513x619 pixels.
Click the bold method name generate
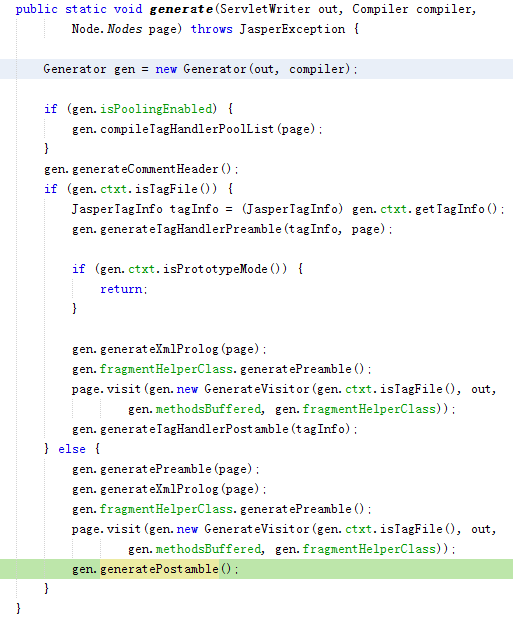pos(182,9)
